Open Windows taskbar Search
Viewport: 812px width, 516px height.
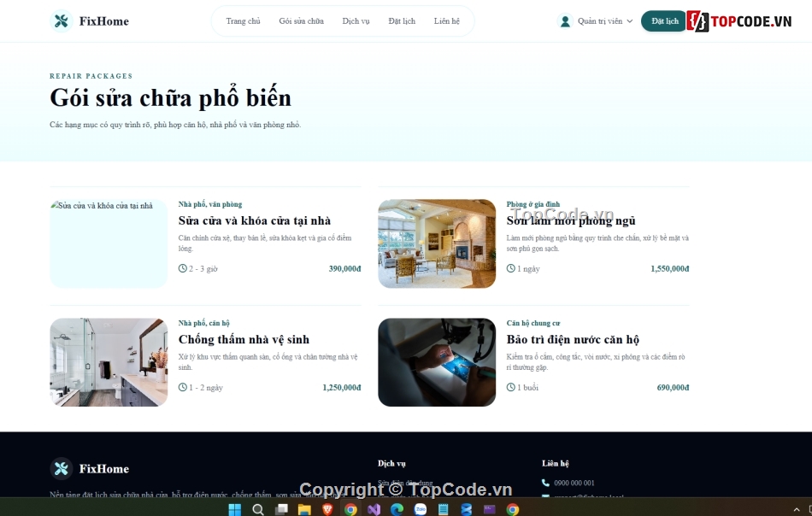click(257, 510)
